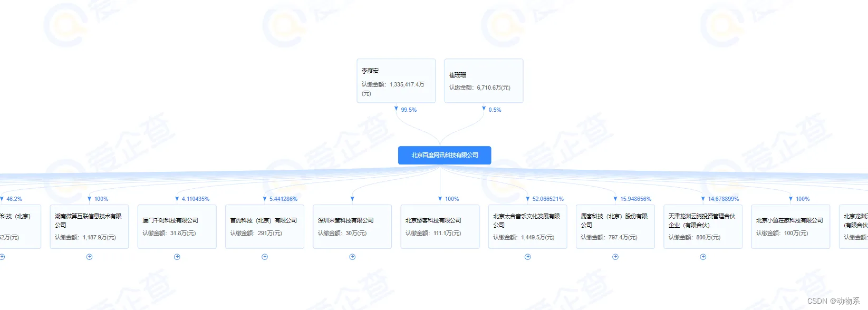Open the 鹿客科技（北京）股份有限公司 card
Screen dimensions: 868x310
pos(615,227)
